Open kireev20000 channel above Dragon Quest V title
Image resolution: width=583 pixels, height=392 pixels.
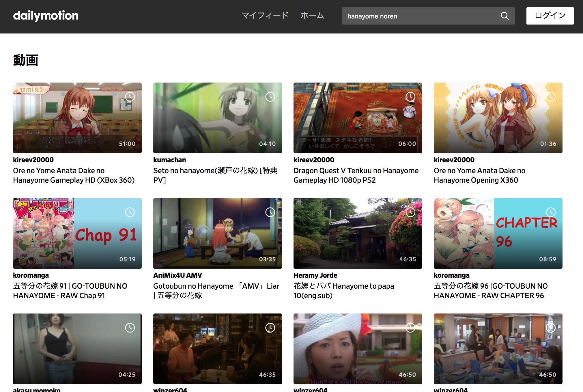314,160
